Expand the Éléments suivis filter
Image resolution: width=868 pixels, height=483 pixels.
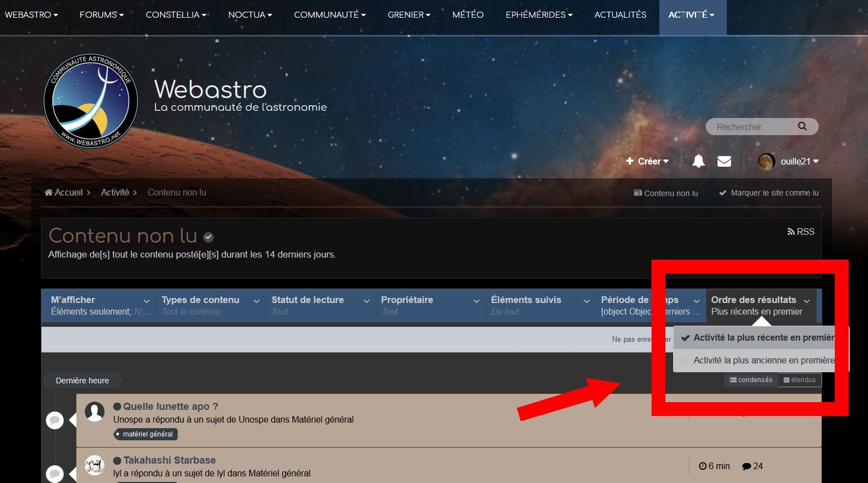[540, 305]
